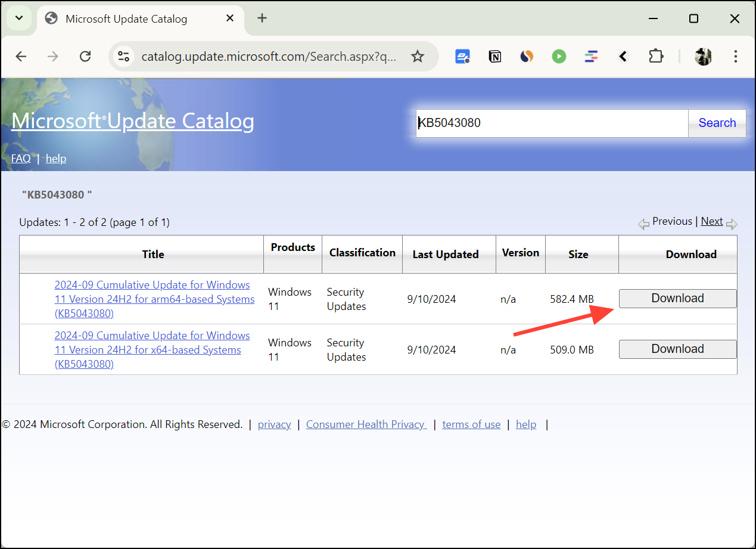
Task: Sort by the Version column header
Action: pos(521,253)
